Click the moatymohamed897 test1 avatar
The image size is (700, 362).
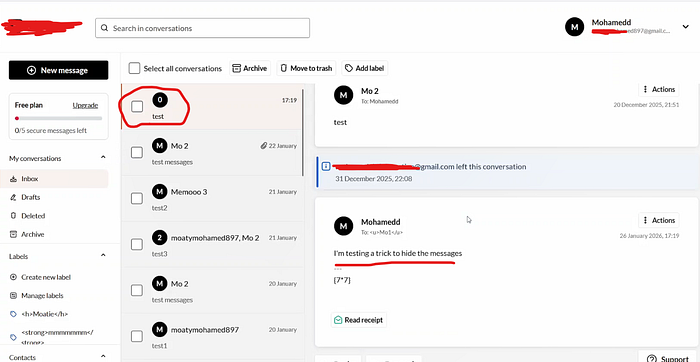point(160,330)
